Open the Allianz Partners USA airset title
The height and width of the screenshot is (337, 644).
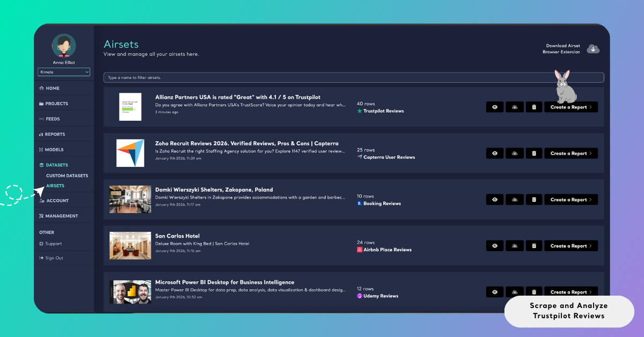[238, 97]
